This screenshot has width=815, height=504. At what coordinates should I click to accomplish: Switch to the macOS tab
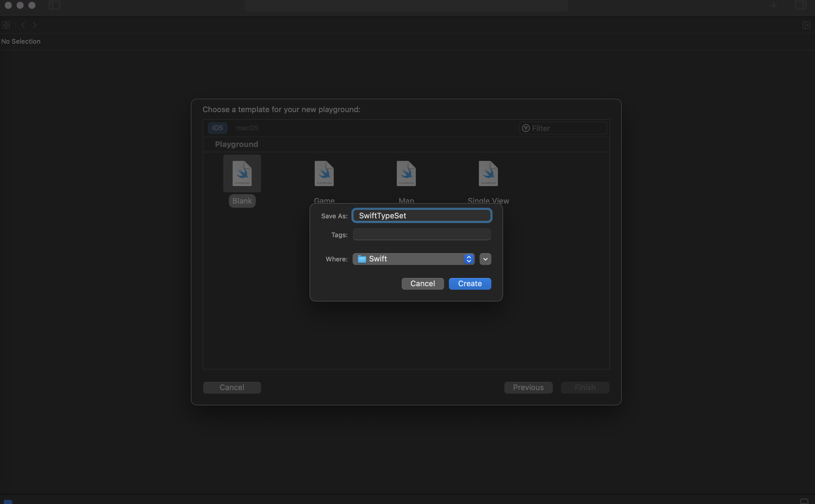[247, 128]
